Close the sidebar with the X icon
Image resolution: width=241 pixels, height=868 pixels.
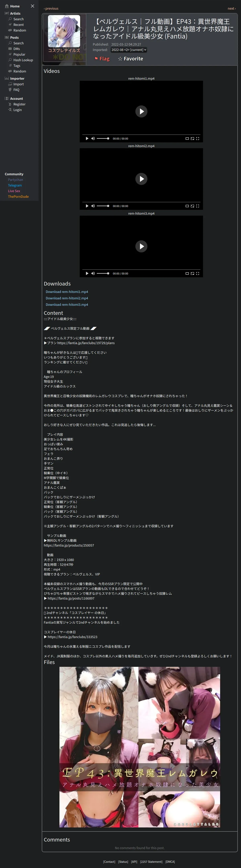(x=32, y=6)
